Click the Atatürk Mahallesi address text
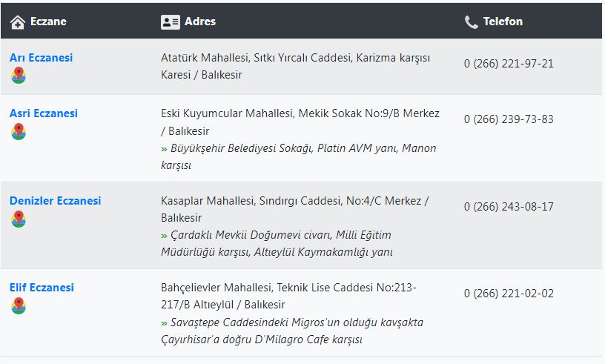Viewport: 605px width, 364px height. (x=296, y=66)
